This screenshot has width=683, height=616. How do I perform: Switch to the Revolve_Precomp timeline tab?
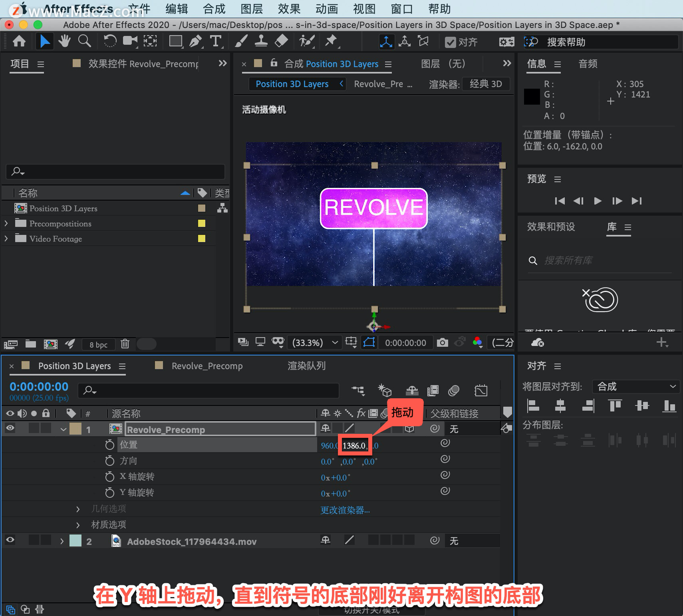click(x=207, y=366)
